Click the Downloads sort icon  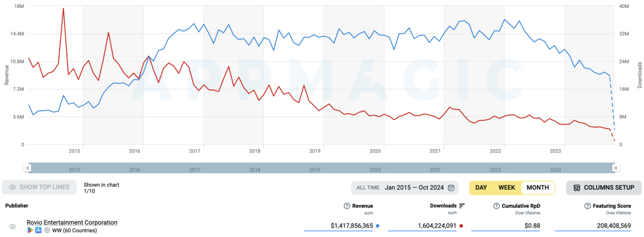[462, 206]
